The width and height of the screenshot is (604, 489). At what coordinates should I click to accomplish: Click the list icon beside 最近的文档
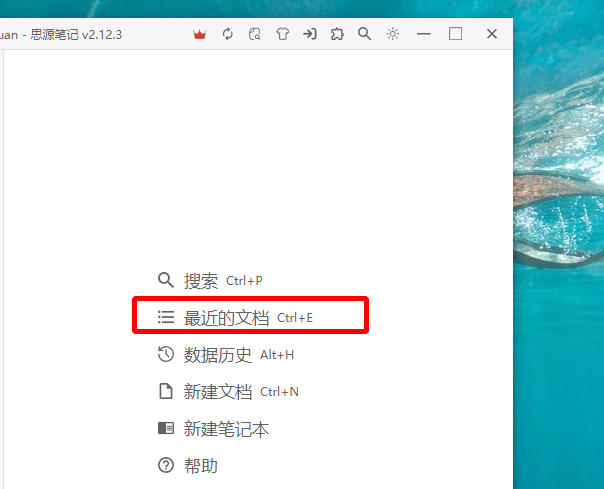click(166, 317)
